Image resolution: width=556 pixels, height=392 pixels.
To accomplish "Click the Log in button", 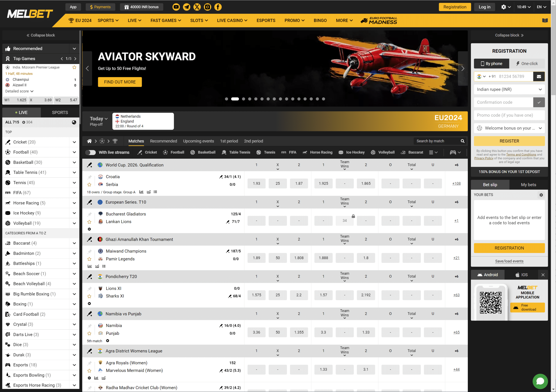I will pyautogui.click(x=485, y=7).
